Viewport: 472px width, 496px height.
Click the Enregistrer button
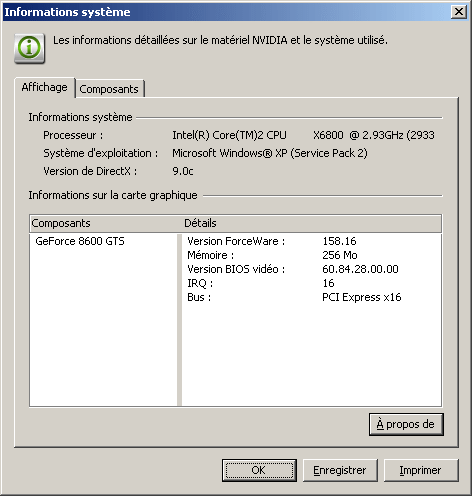[340, 470]
